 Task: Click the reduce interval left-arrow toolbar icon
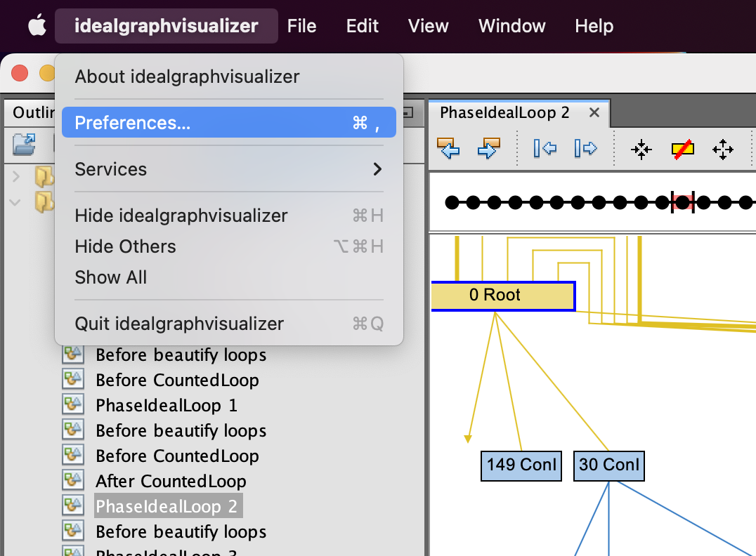pyautogui.click(x=545, y=148)
